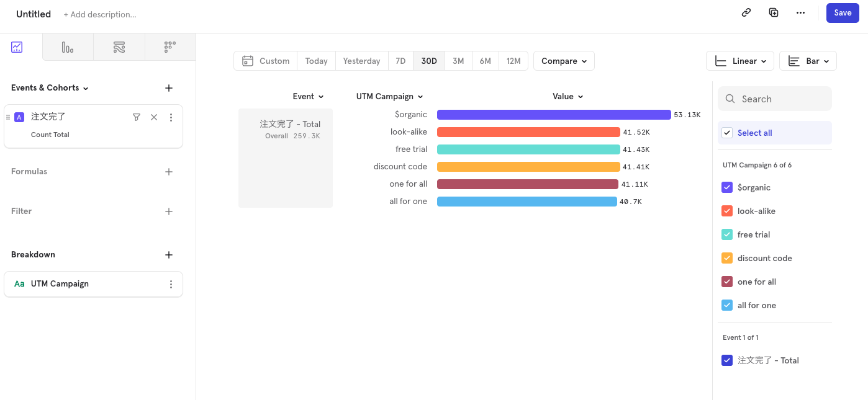The width and height of the screenshot is (868, 400).
Task: Open the Bar chart type dropdown
Action: 808,60
